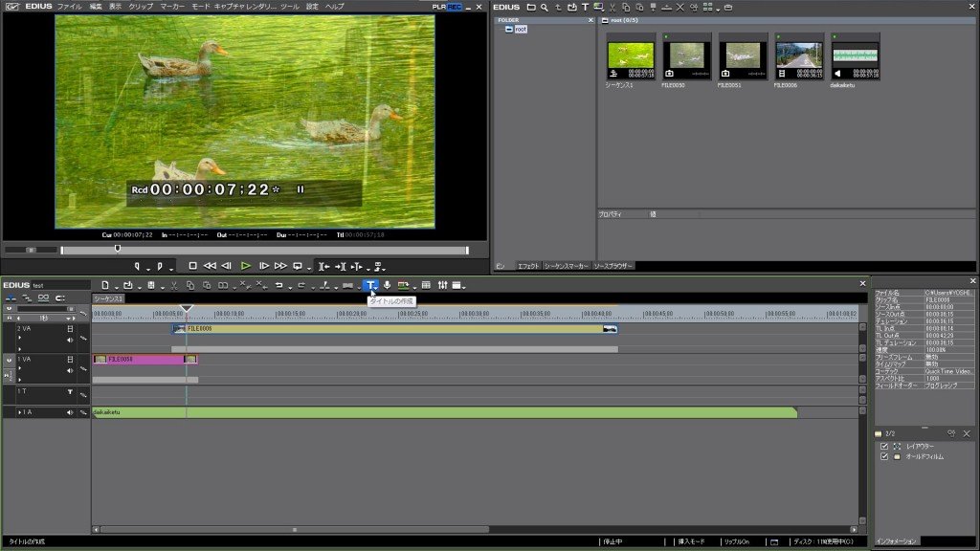Open the New Sequence dropdown arrow
980x551 pixels.
point(116,287)
